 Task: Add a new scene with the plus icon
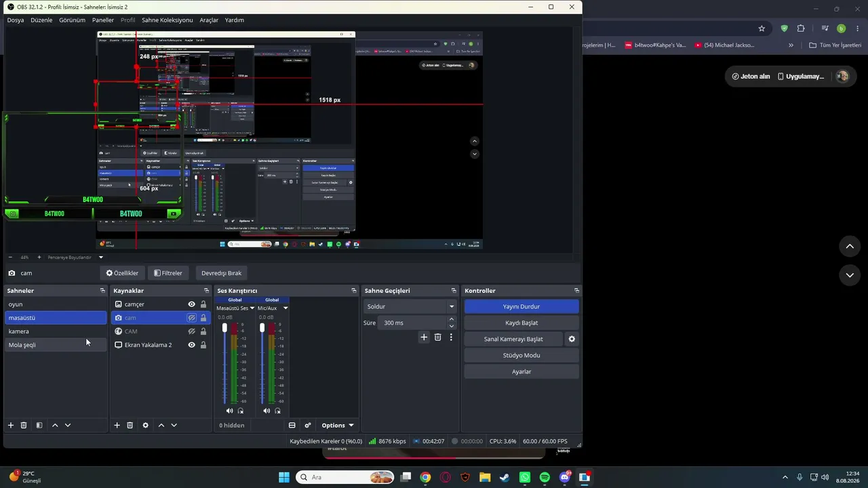coord(11,426)
